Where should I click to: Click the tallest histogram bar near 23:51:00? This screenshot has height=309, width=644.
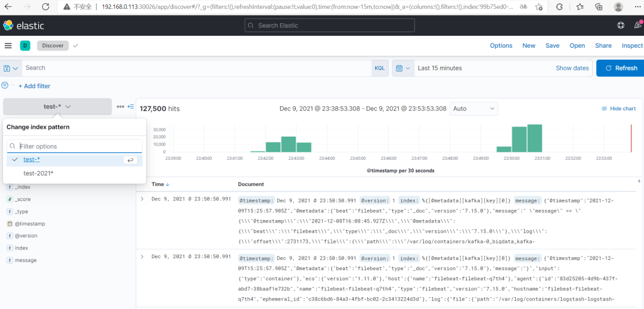click(x=535, y=138)
